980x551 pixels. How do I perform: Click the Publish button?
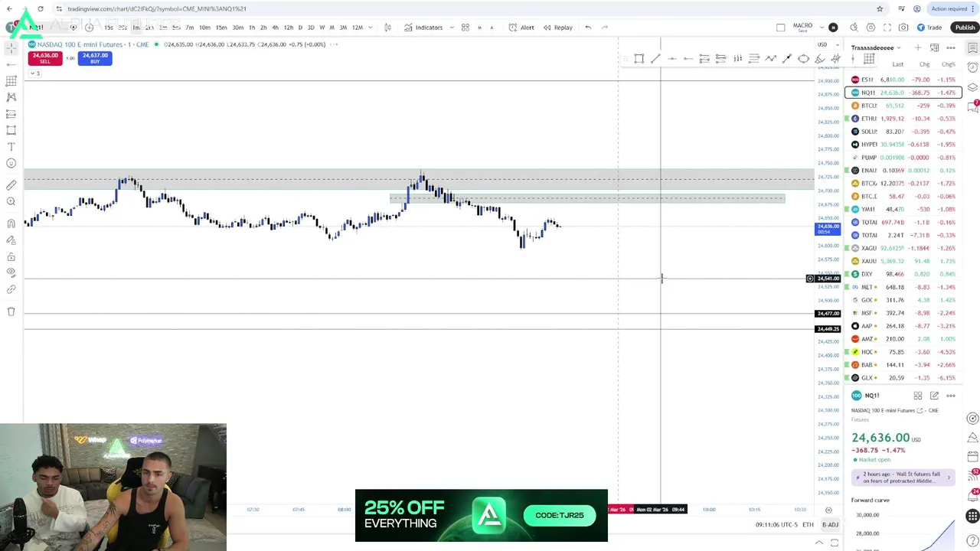point(965,28)
